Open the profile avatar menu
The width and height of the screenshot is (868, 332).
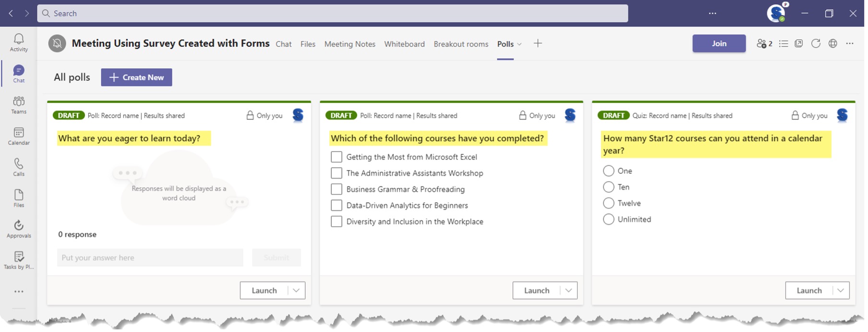pos(776,13)
